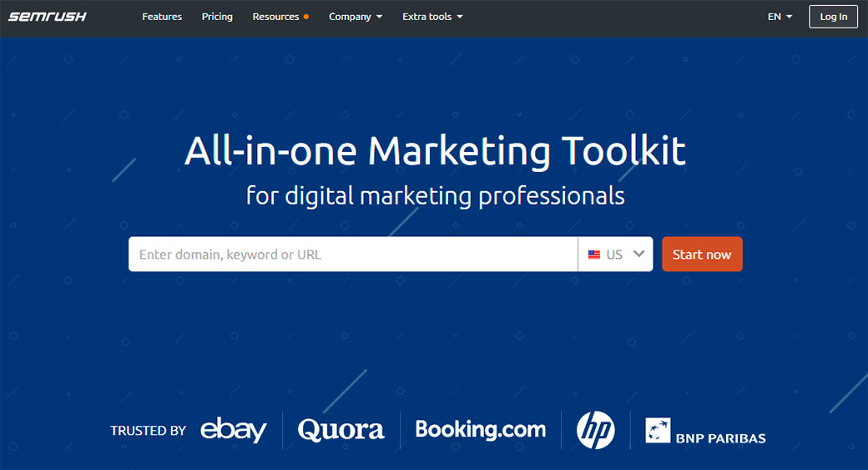Expand the Extra tools dropdown
The height and width of the screenshot is (470, 868).
[432, 17]
